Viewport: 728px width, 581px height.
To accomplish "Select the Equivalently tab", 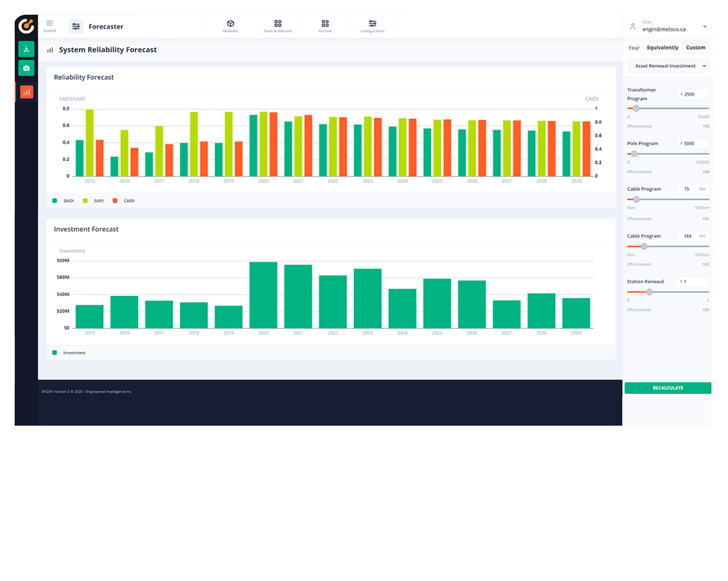I will click(663, 47).
